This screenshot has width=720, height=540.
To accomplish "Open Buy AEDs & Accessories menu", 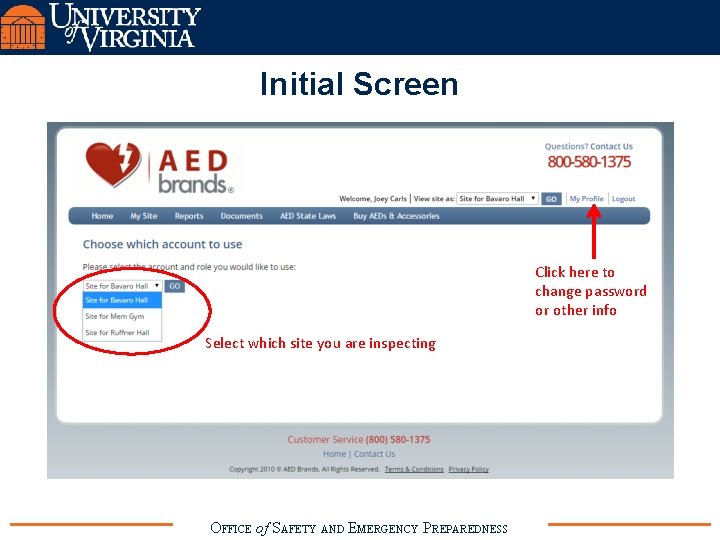I will point(396,216).
